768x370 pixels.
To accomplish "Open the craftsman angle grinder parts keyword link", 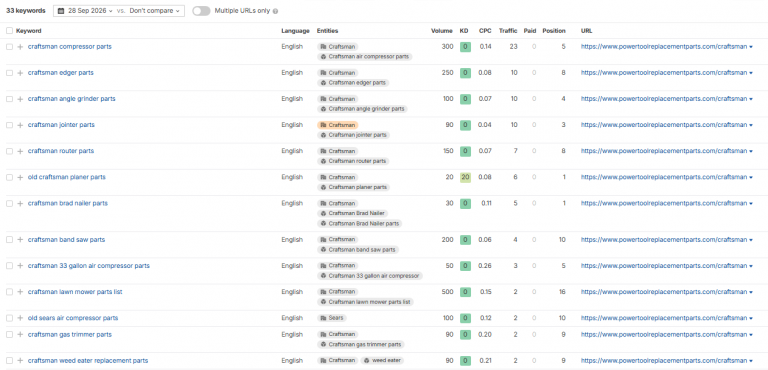I will point(72,99).
